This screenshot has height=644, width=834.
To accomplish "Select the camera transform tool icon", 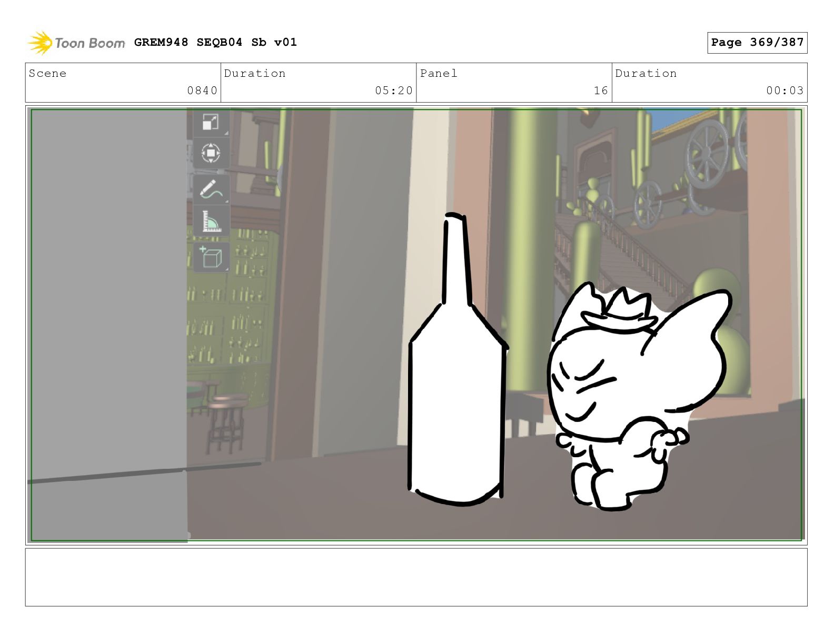I will (x=211, y=153).
